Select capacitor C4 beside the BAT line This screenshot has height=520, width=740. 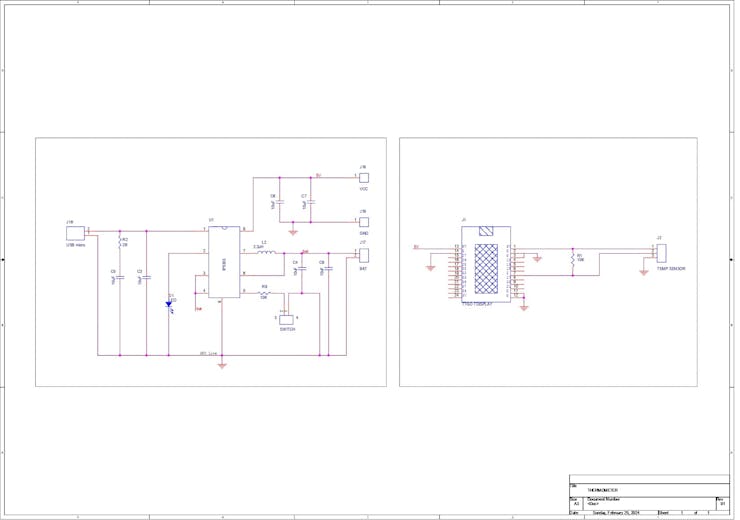[x=302, y=268]
